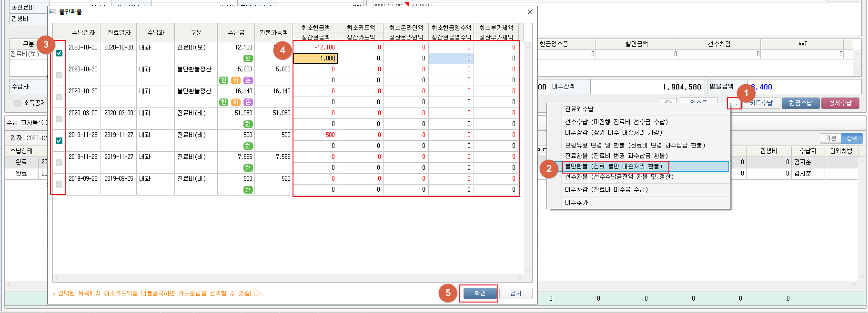Click the green 현 badge in the 7,566 row

click(248, 168)
